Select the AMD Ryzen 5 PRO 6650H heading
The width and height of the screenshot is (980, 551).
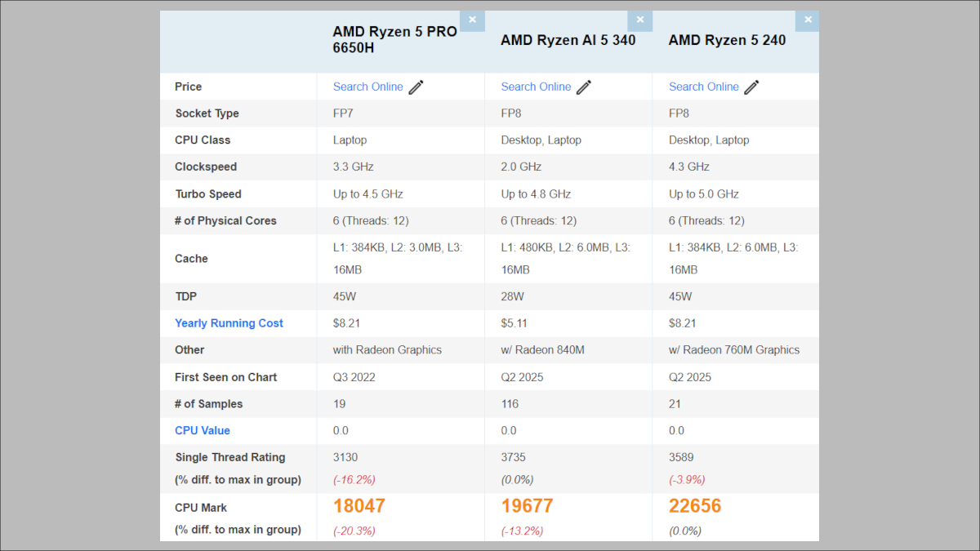394,40
